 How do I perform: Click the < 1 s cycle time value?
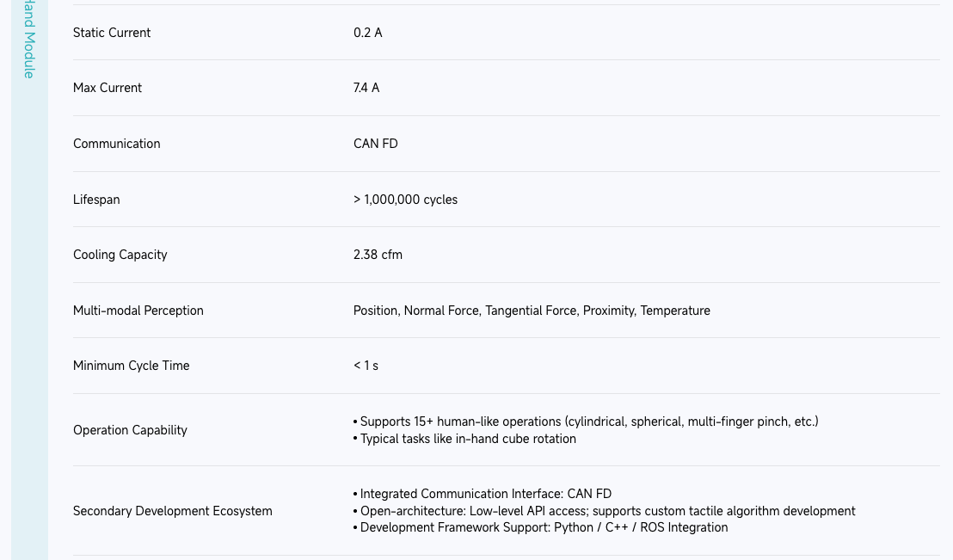pos(366,366)
